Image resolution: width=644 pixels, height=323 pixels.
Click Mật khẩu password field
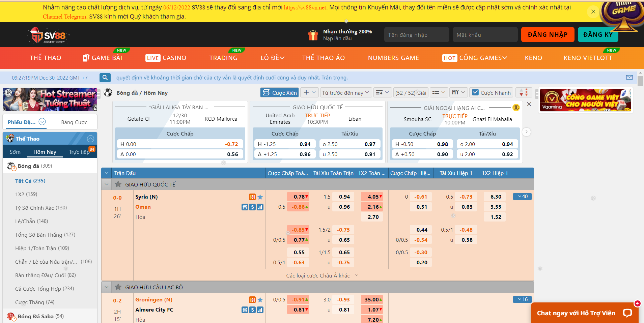point(485,34)
